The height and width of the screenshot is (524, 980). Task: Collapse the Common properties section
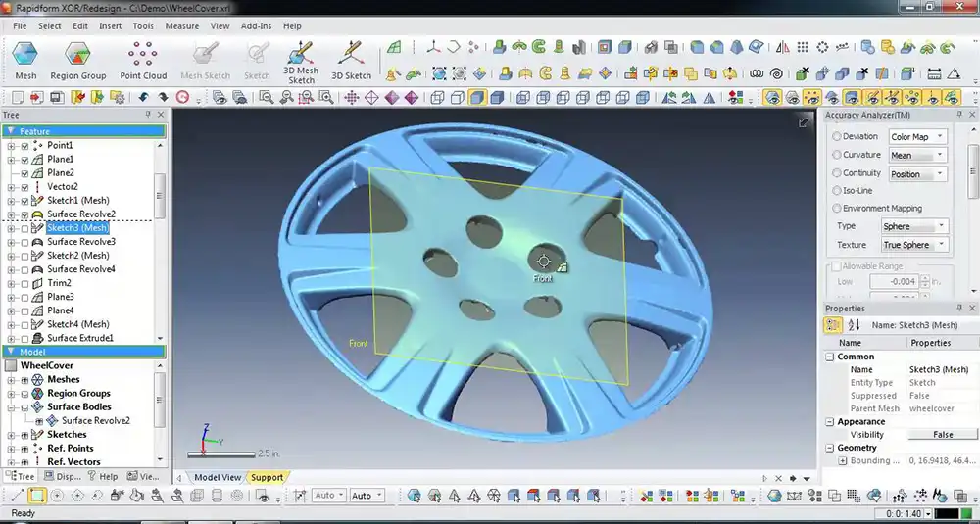(830, 357)
